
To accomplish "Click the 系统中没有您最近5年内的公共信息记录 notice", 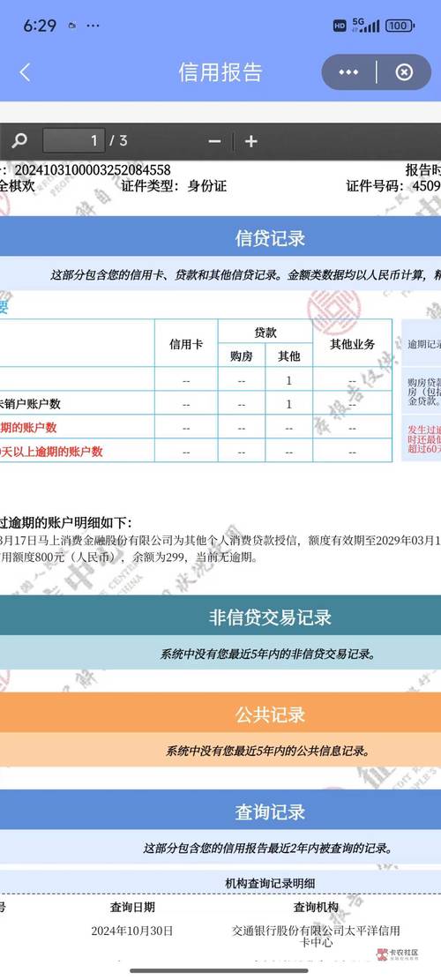I will click(x=267, y=751).
